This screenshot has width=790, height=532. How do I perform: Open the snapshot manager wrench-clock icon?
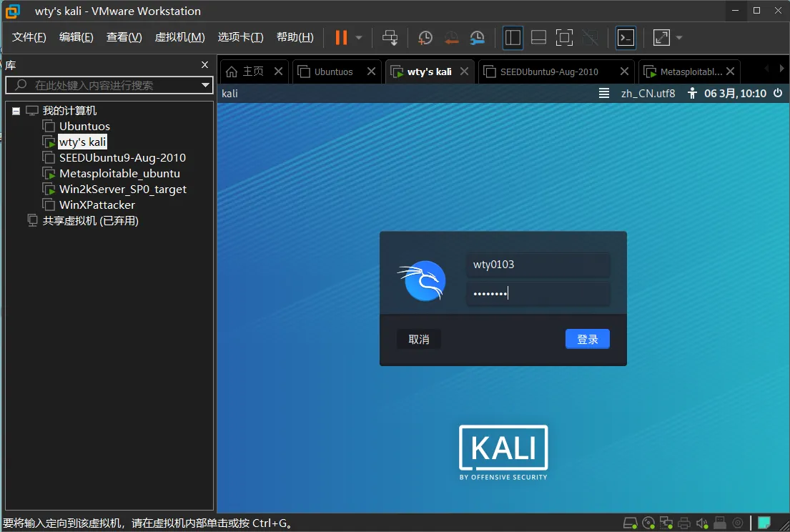click(x=477, y=37)
